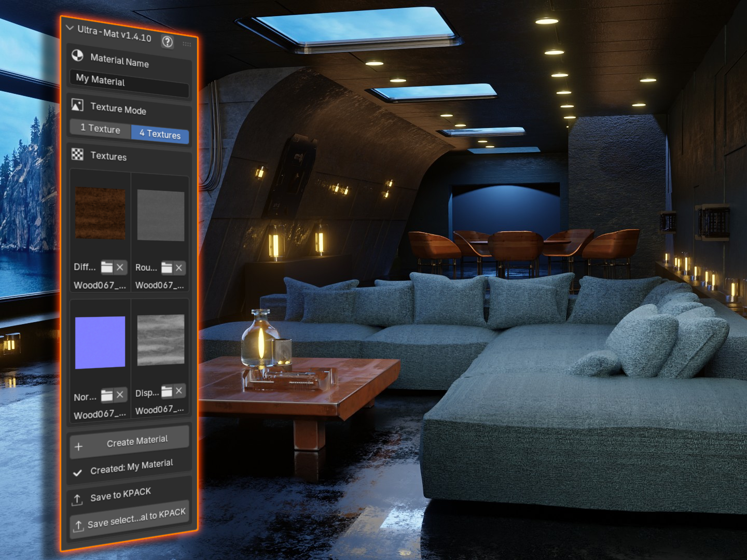Image resolution: width=747 pixels, height=560 pixels.
Task: Open folder browser for Displacement texture
Action: tap(167, 391)
